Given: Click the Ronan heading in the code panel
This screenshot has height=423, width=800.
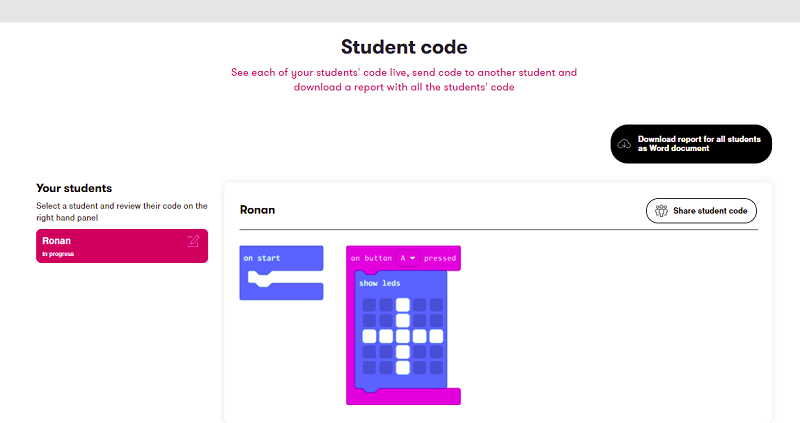Looking at the screenshot, I should point(257,210).
